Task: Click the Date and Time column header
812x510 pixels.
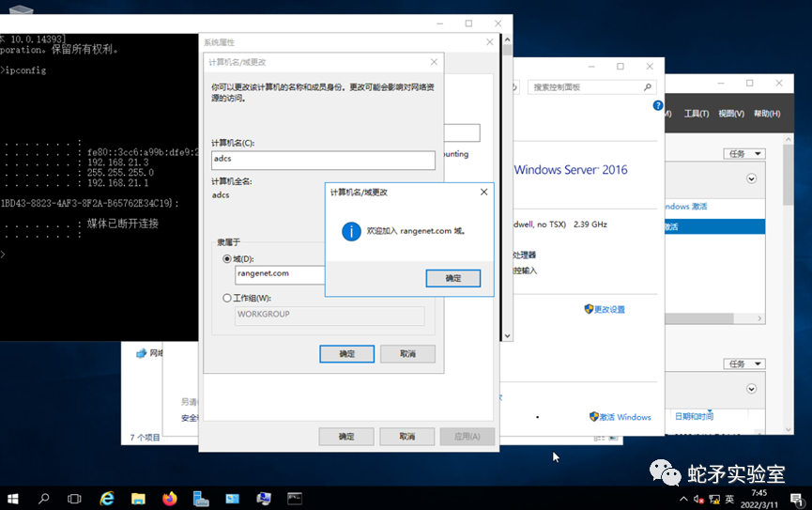Action: click(x=694, y=416)
